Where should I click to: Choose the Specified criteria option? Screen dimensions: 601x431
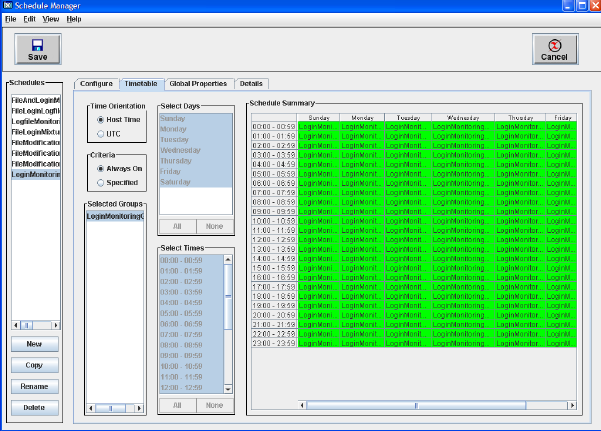(100, 183)
